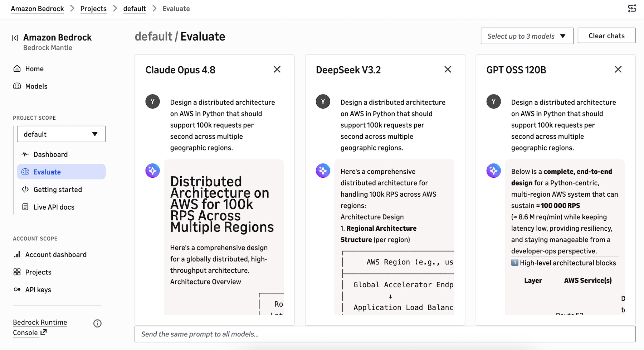This screenshot has width=644, height=350.
Task: Click the Account dashboard bar chart icon
Action: click(17, 254)
